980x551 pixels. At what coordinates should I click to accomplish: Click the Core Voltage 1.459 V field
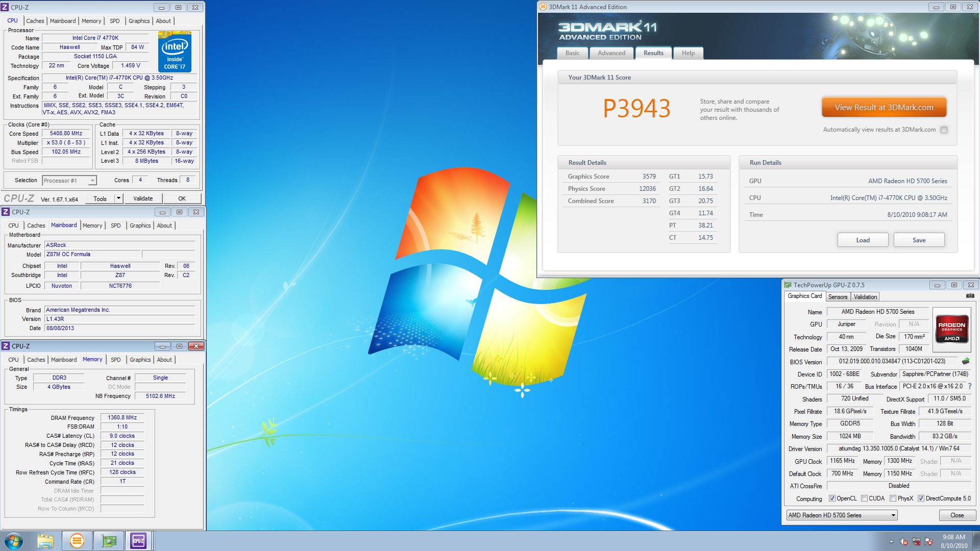[130, 66]
